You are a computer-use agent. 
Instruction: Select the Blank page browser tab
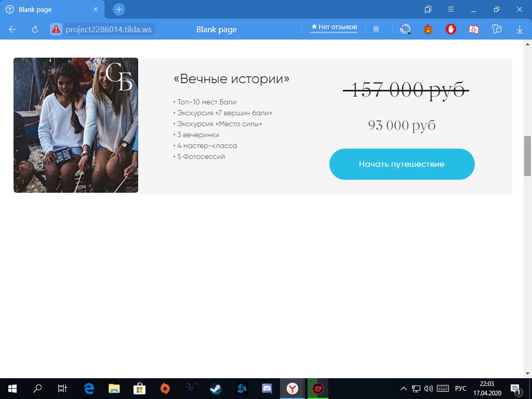52,9
